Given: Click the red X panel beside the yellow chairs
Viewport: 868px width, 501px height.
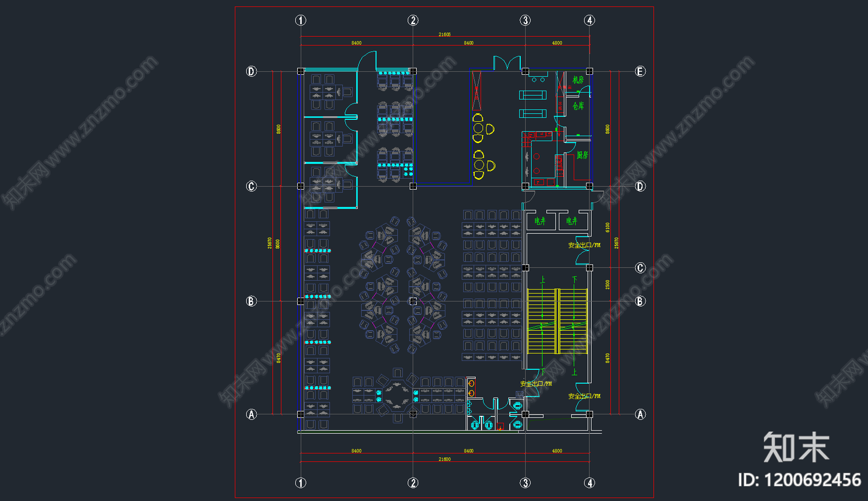Looking at the screenshot, I should tap(476, 91).
